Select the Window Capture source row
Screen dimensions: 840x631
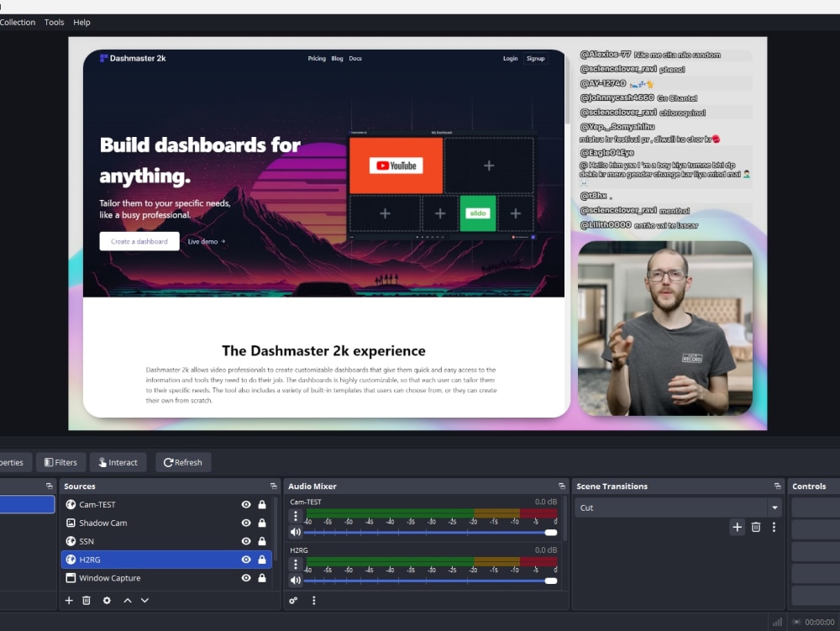click(x=166, y=578)
